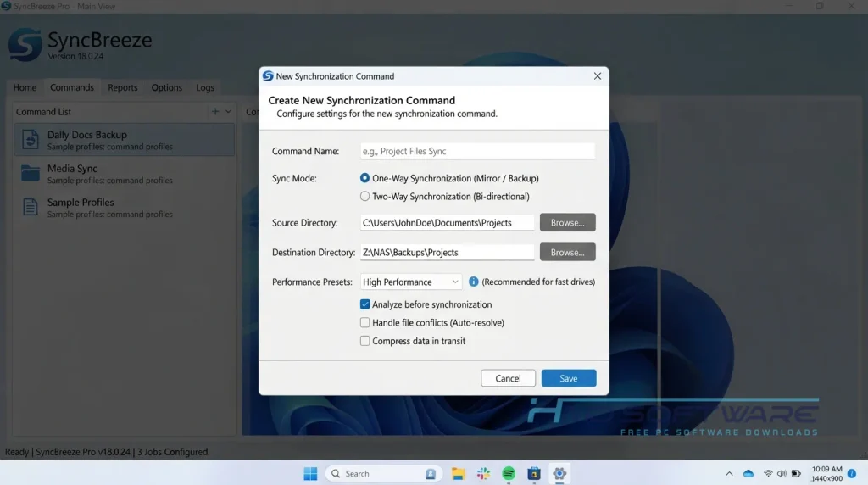
Task: Save the new synchronization command
Action: pos(569,378)
